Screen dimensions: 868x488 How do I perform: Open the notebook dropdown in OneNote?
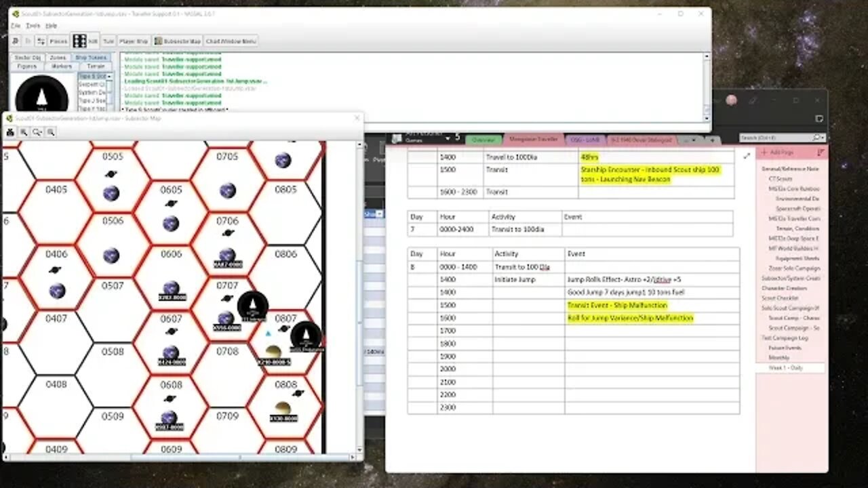tap(448, 138)
